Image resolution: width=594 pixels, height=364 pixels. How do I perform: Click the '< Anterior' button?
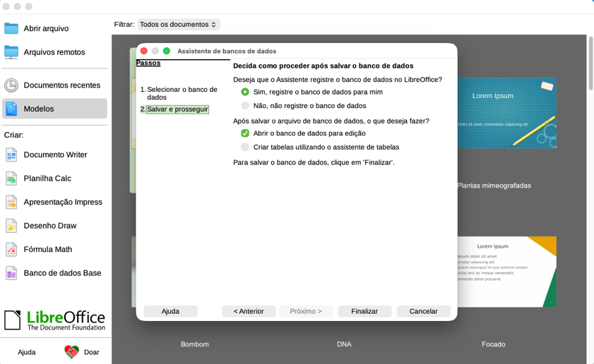pos(249,311)
